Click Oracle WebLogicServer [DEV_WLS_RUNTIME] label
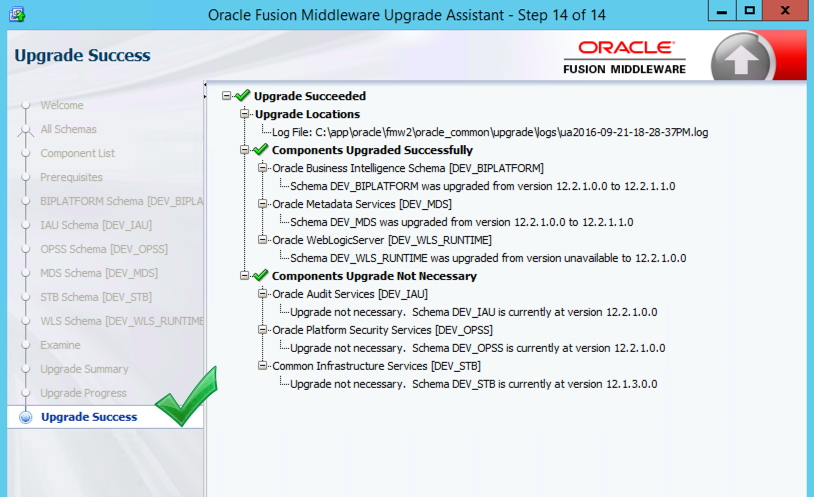This screenshot has height=497, width=814. click(x=382, y=239)
